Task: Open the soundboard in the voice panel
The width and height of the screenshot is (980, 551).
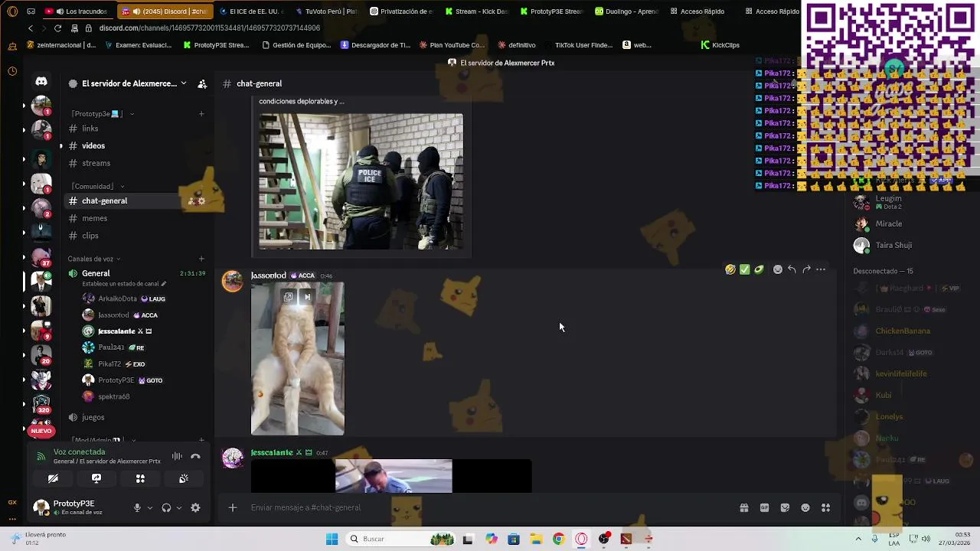Action: coord(184,478)
